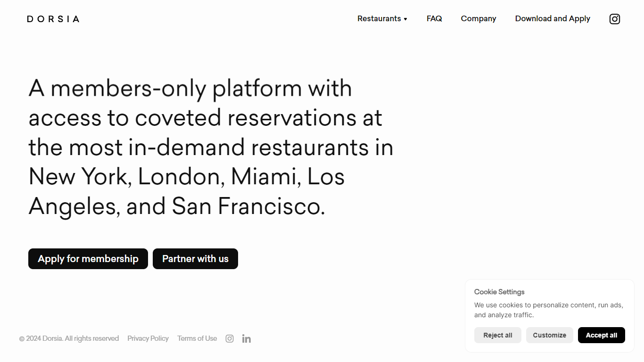
Task: Expand the Restaurants navigation label
Action: coord(379,18)
